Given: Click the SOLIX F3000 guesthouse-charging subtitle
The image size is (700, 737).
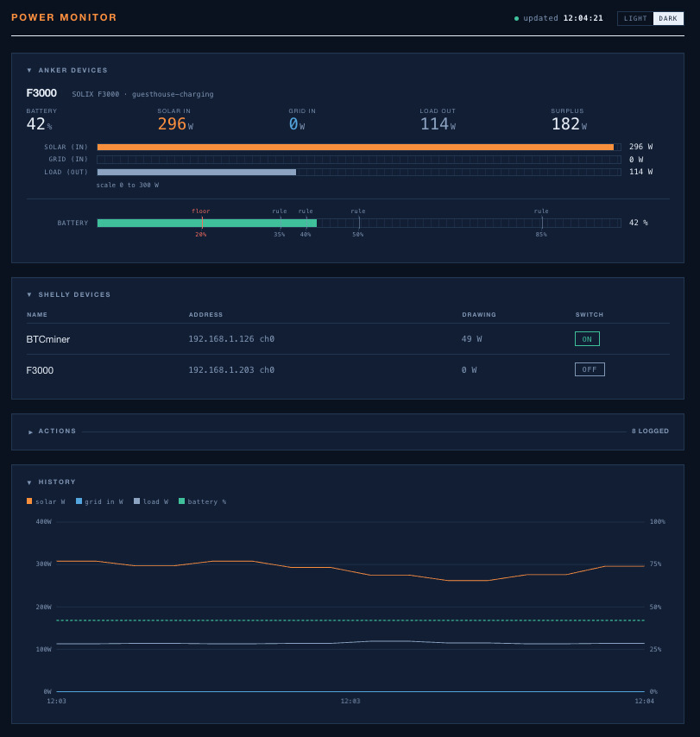Looking at the screenshot, I should pyautogui.click(x=142, y=94).
